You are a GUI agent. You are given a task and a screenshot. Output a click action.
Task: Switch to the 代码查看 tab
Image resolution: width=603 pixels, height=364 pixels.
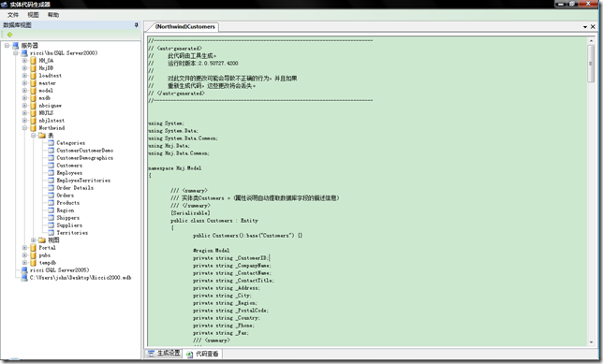point(202,354)
